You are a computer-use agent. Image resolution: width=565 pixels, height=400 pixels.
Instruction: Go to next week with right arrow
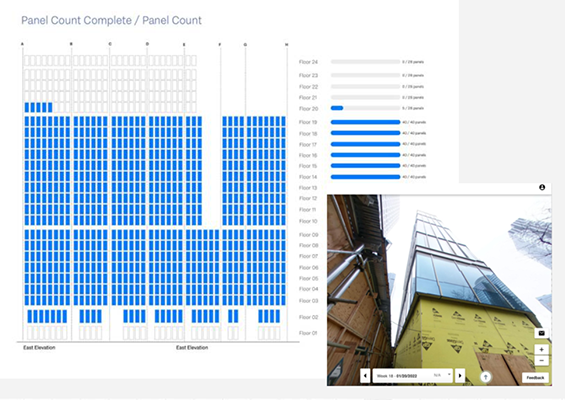click(x=460, y=376)
